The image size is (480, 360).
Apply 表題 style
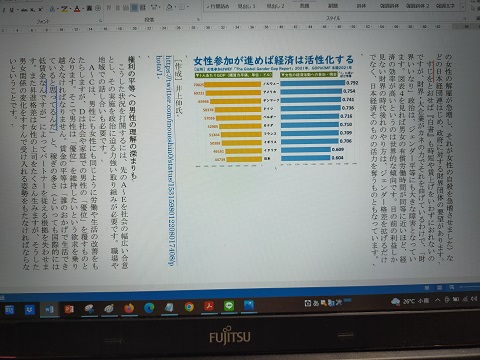tap(304, 6)
